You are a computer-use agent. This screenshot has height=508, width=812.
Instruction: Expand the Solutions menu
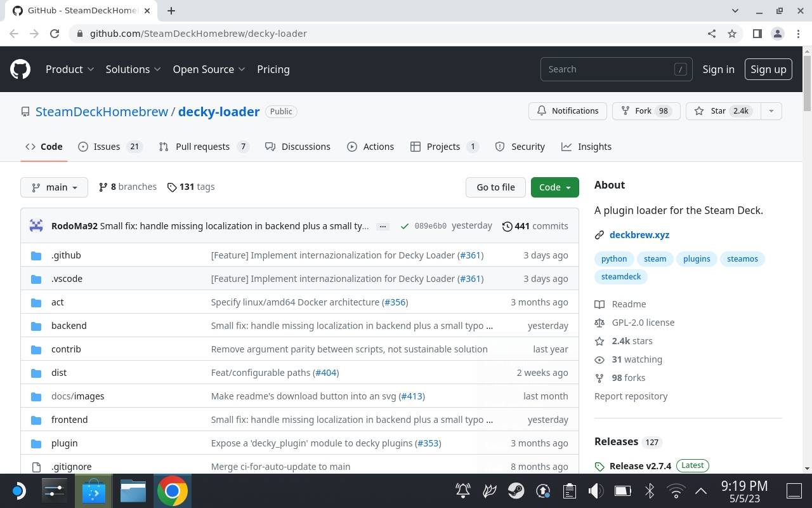[x=133, y=69]
